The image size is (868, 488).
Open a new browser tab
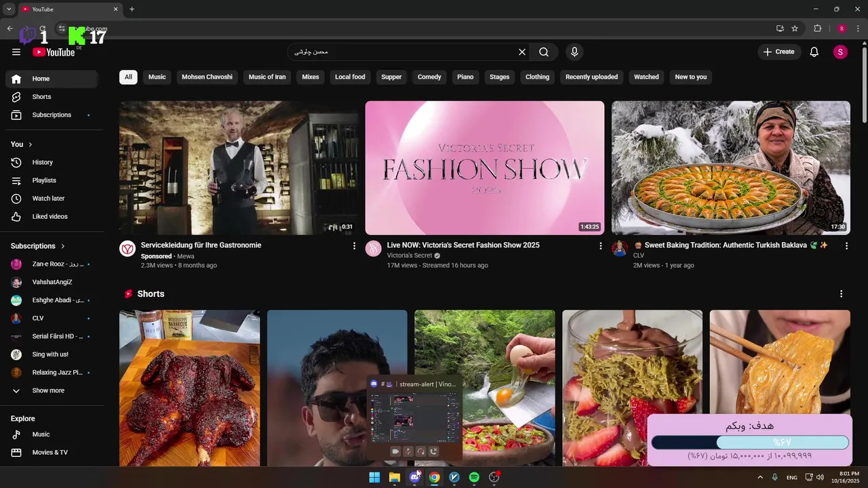(x=132, y=9)
